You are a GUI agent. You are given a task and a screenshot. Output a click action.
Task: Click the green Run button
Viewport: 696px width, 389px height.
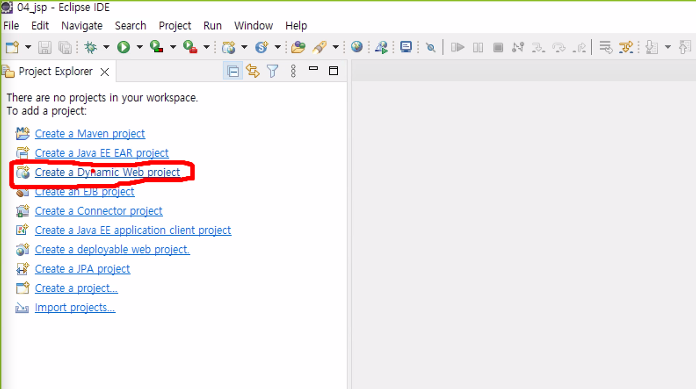[x=123, y=47]
